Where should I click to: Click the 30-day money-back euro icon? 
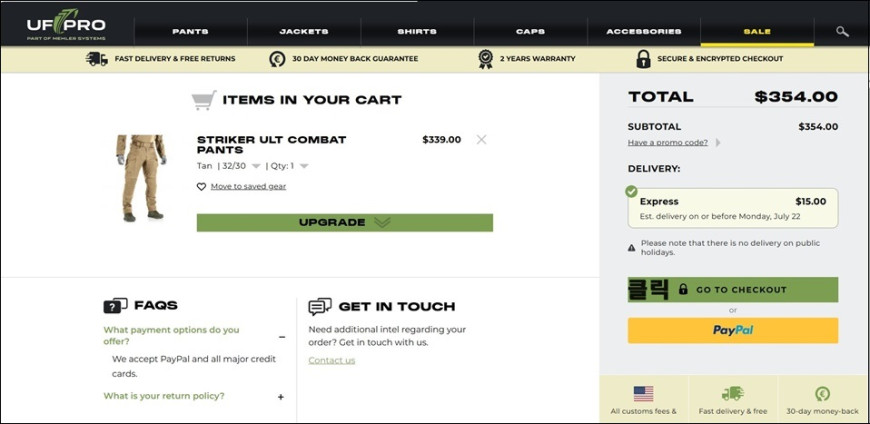coord(822,394)
